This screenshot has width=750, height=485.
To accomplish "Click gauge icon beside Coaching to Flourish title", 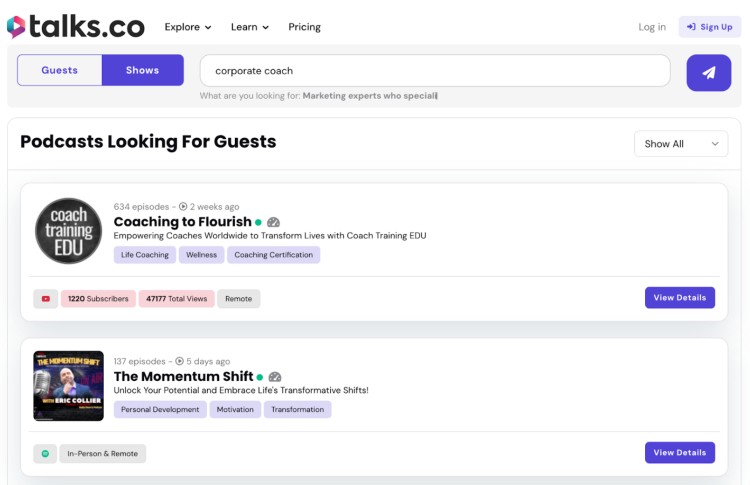I will (273, 222).
